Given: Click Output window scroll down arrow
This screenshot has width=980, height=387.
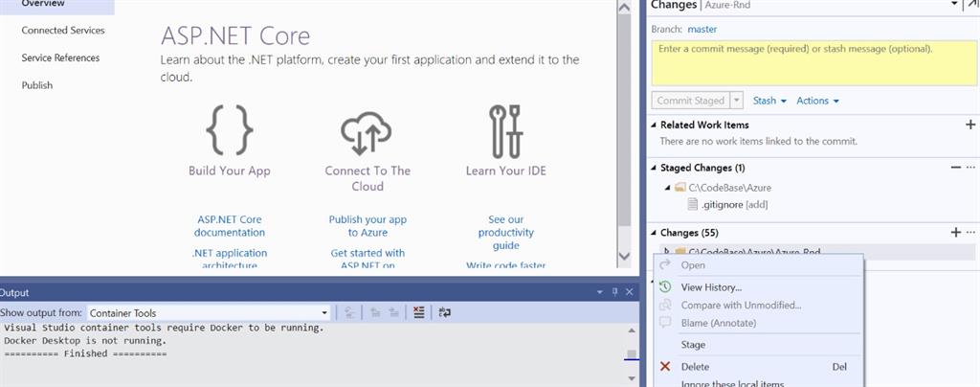Looking at the screenshot, I should point(632,377).
